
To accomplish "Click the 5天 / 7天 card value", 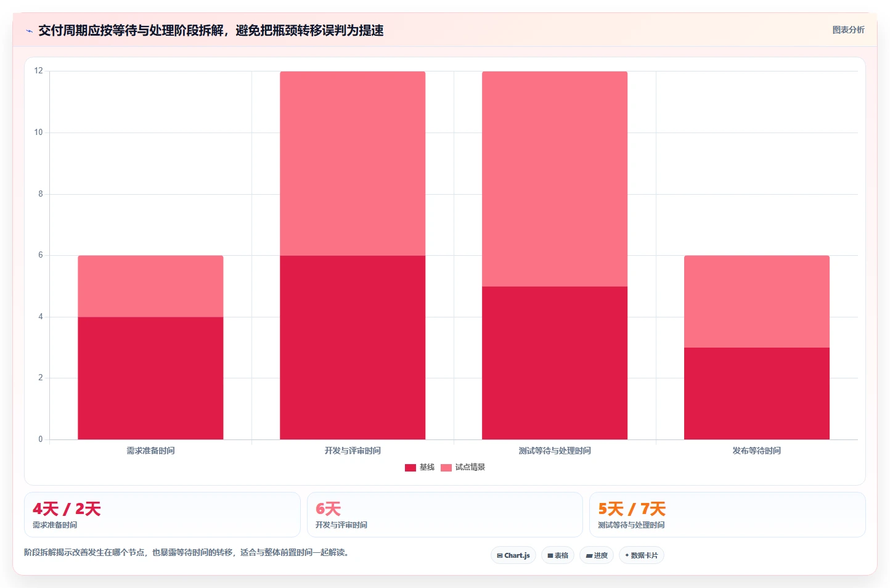I will 632,509.
